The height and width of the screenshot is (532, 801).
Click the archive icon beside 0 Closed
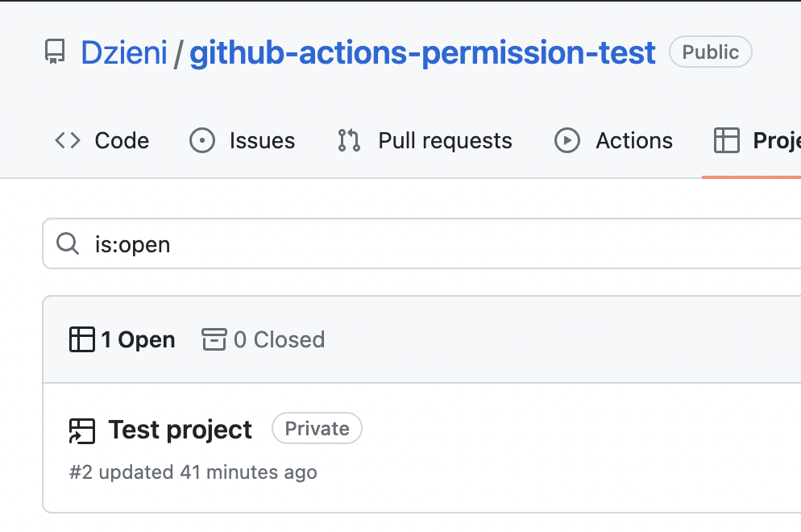(x=214, y=339)
